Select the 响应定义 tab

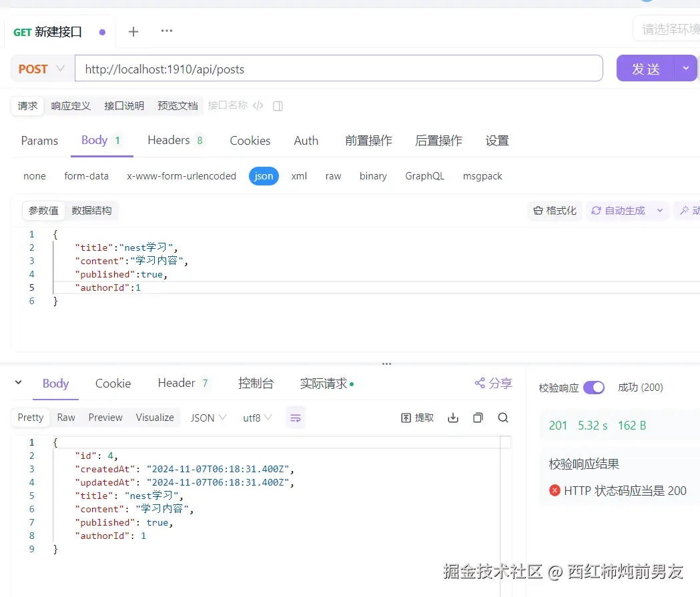(x=71, y=106)
